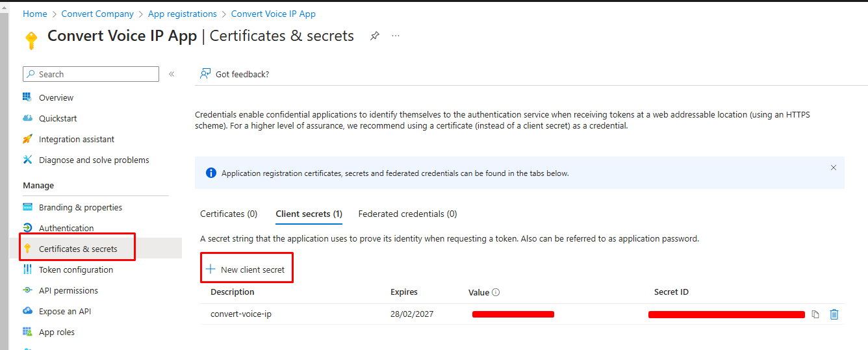Select the Client secrets (1) tab
This screenshot has width=868, height=350.
click(309, 214)
